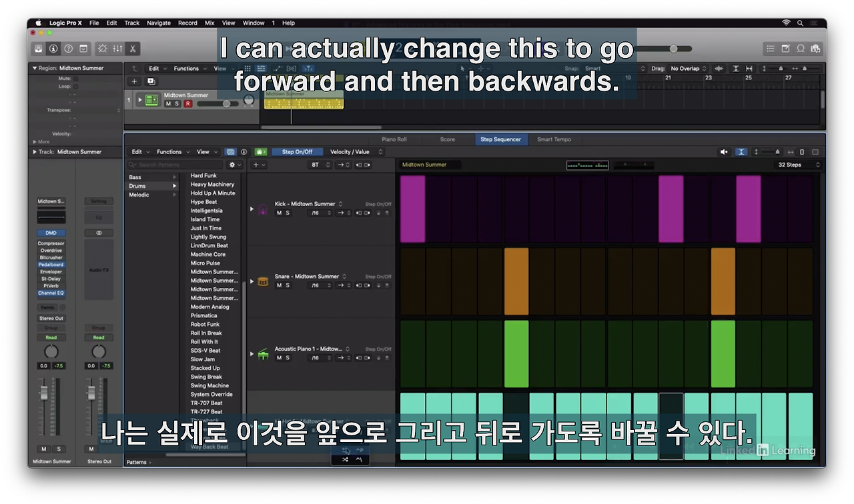Toggle the Pattern Browser button
Screen dimensions: 854x504
(x=231, y=152)
